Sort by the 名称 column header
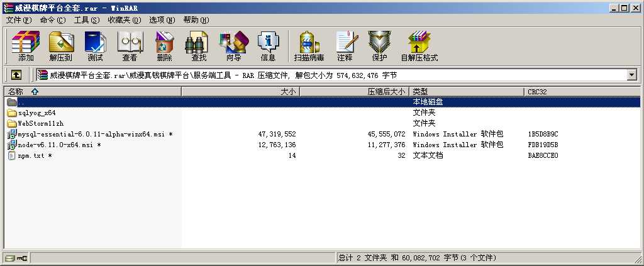Viewport: 644px width, 266px height. pyautogui.click(x=93, y=92)
